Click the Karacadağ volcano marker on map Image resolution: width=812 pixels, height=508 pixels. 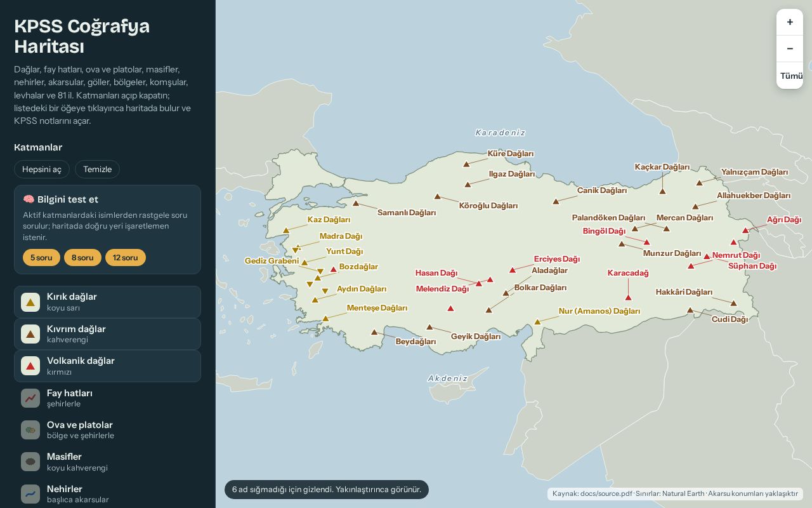[628, 297]
